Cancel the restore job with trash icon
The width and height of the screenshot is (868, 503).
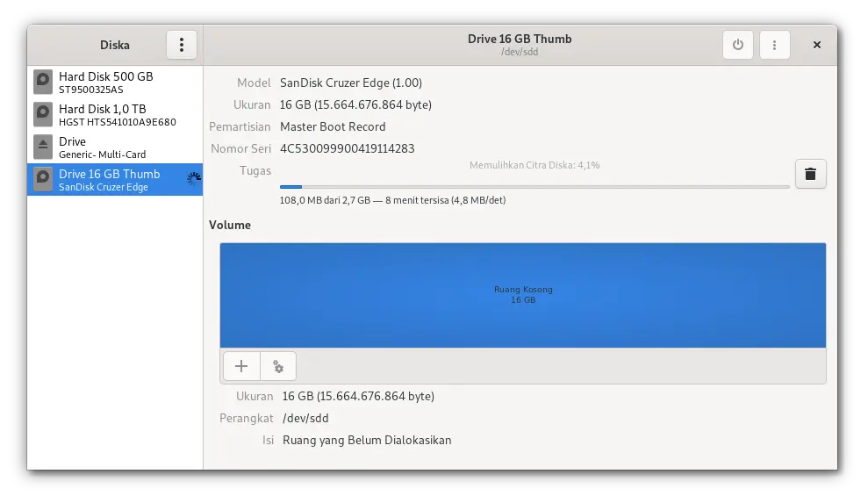[x=810, y=174]
